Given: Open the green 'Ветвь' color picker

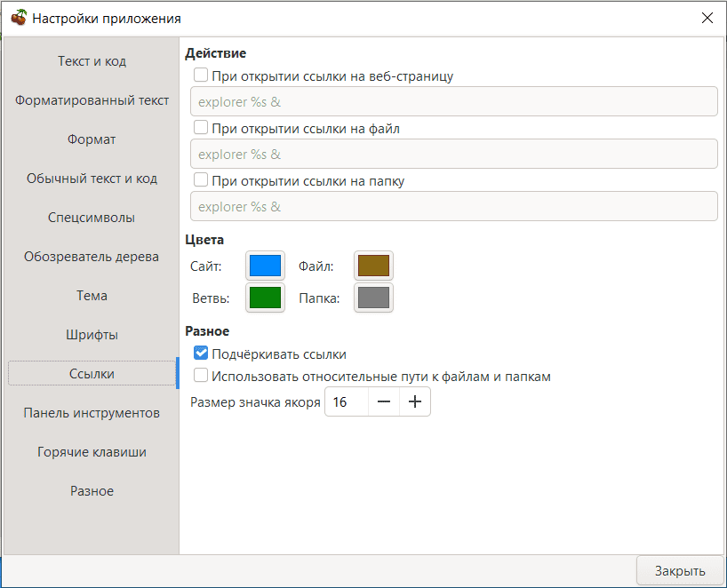Looking at the screenshot, I should [x=265, y=298].
